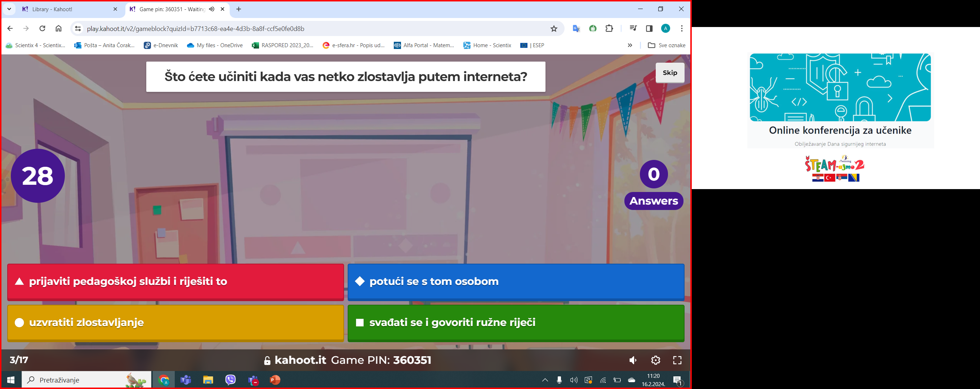Viewport: 980px width, 389px height.
Task: Open Home - Scientix bookmark
Action: pos(487,45)
